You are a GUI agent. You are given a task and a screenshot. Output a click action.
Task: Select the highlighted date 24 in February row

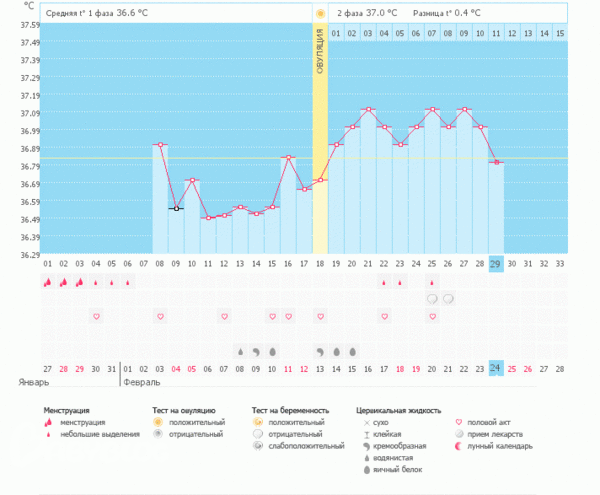tap(496, 368)
